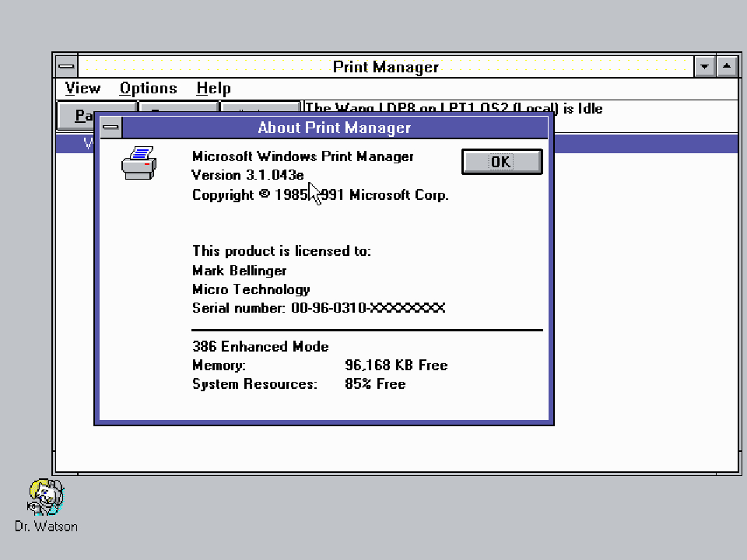Open the About Print Manager control-menu box
747x560 pixels.
click(110, 127)
